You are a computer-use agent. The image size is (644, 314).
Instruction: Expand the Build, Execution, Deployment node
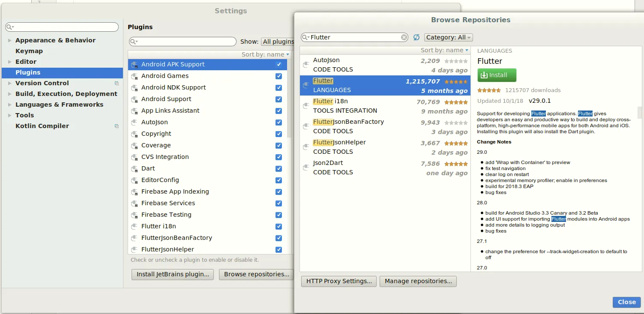click(9, 94)
